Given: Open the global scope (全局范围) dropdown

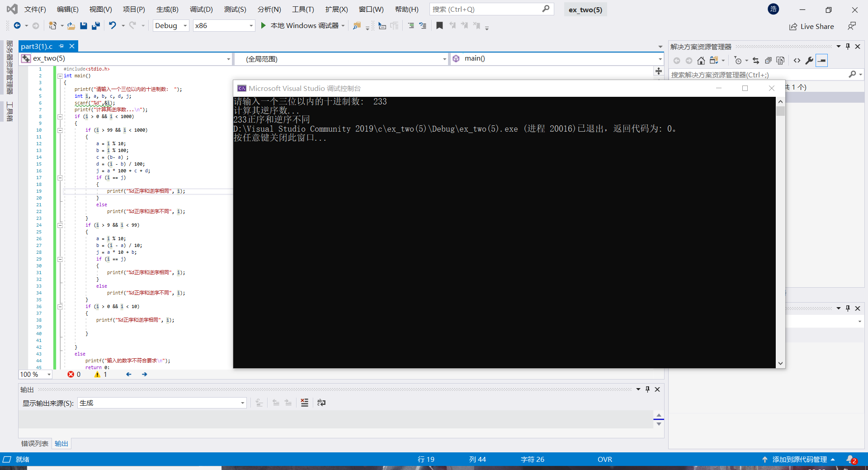Looking at the screenshot, I should [444, 59].
